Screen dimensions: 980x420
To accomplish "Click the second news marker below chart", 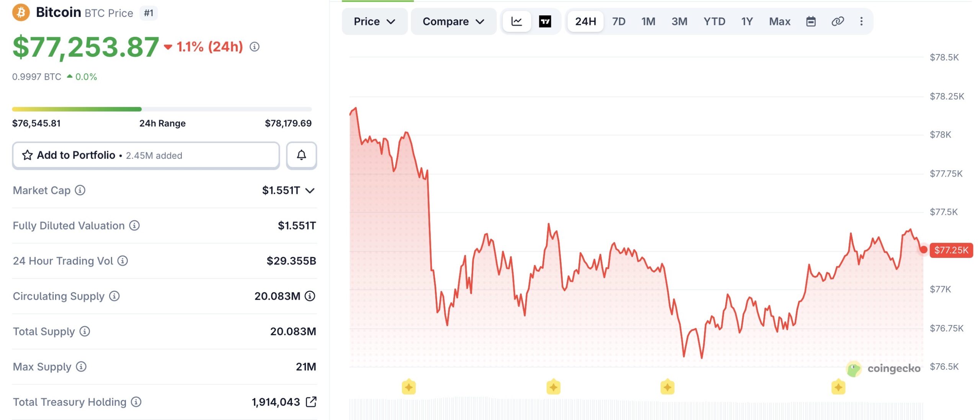I will click(x=554, y=387).
